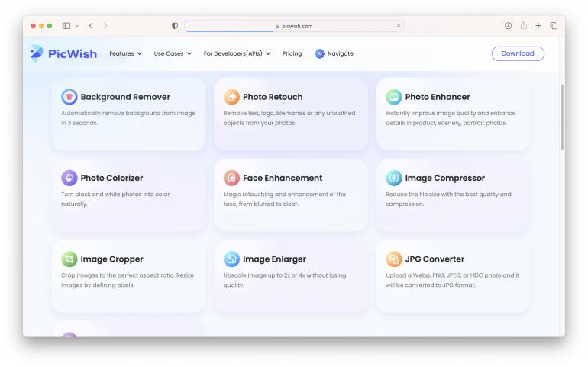Click the PicWish brand name link
This screenshot has width=588, height=367.
(73, 54)
